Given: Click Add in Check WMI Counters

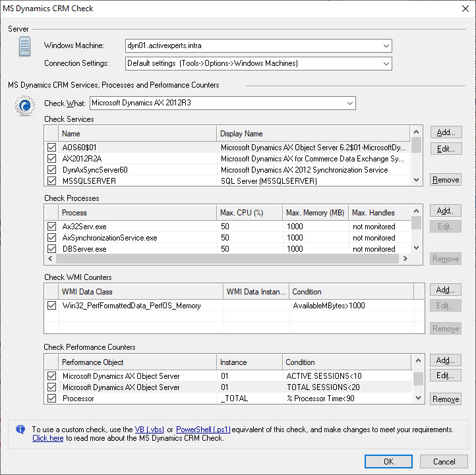Looking at the screenshot, I should (x=445, y=290).
